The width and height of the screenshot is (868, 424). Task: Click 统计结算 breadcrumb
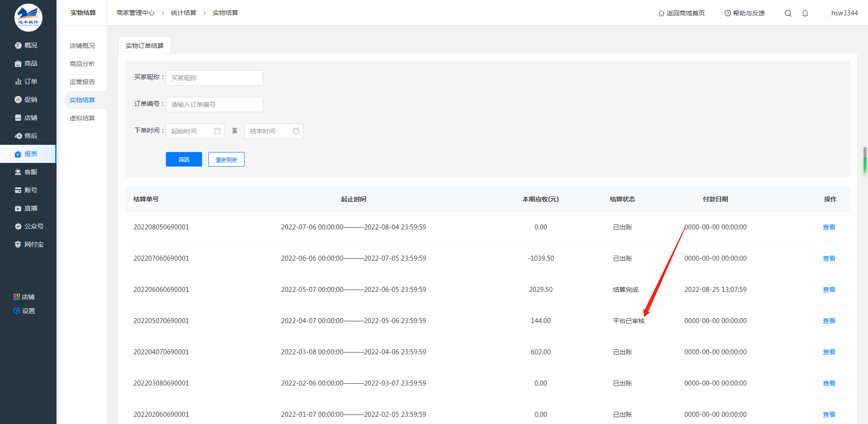tap(184, 13)
